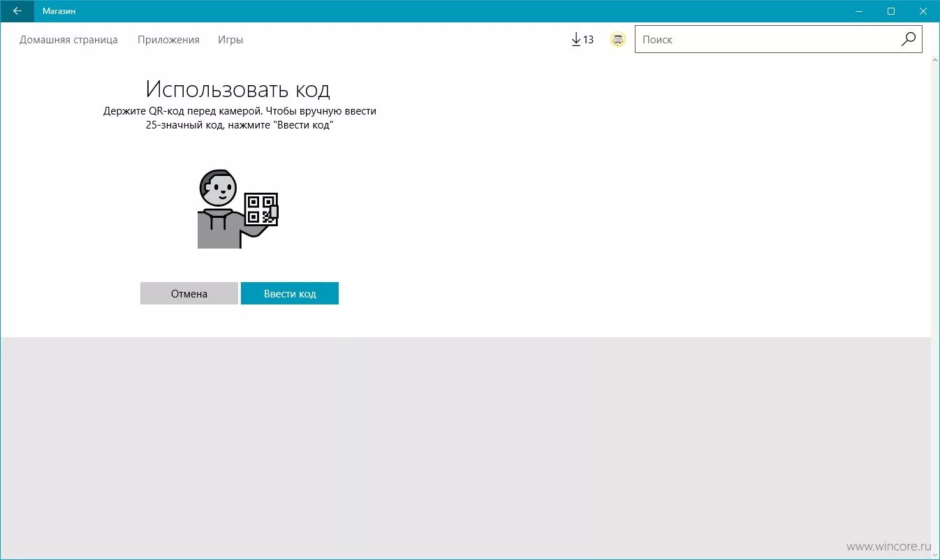Minimize the Магазин window

tap(859, 11)
